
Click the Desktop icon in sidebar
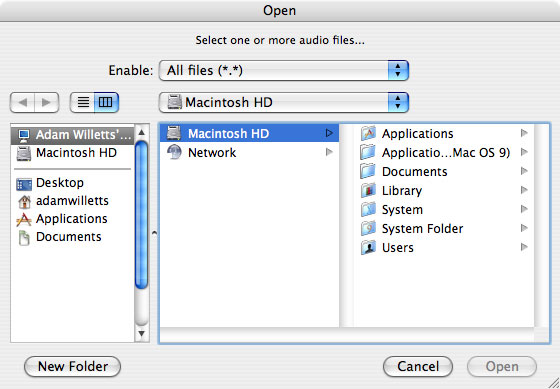point(24,184)
